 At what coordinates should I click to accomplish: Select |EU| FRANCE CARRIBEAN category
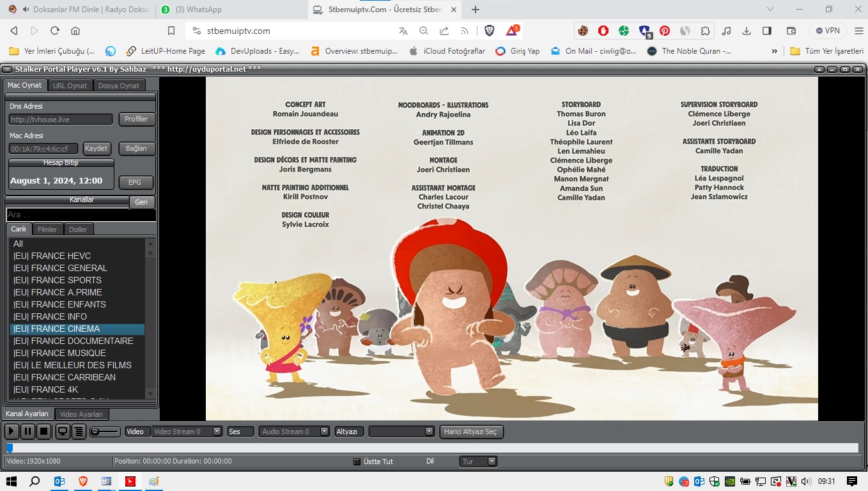(x=77, y=377)
